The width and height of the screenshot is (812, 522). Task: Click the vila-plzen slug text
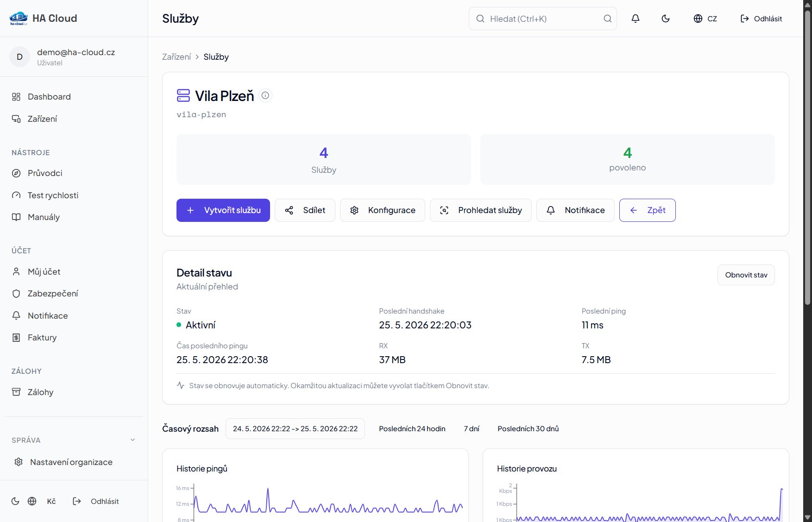(201, 115)
